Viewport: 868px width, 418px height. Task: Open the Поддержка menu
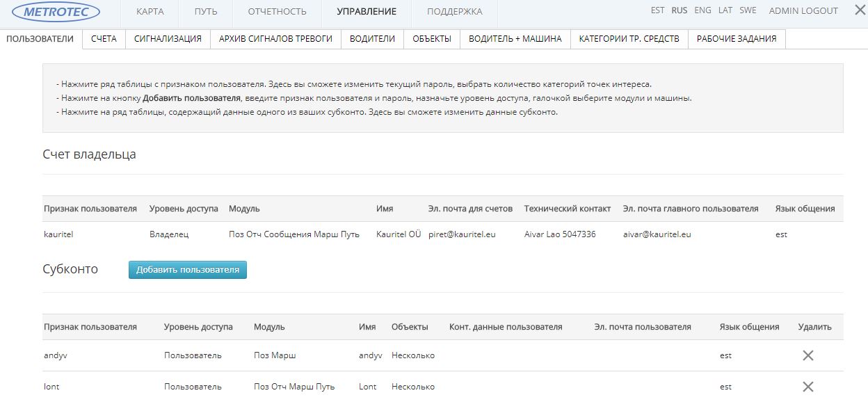click(454, 12)
